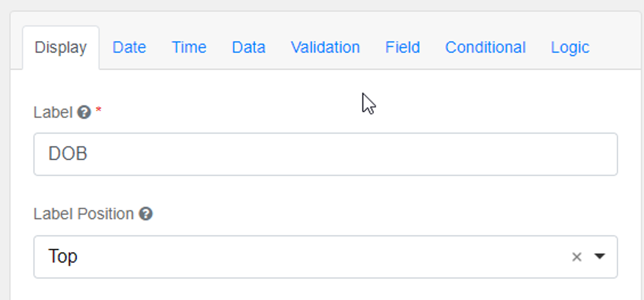Open the Label help tooltip icon
This screenshot has height=300, width=644.
pyautogui.click(x=84, y=113)
